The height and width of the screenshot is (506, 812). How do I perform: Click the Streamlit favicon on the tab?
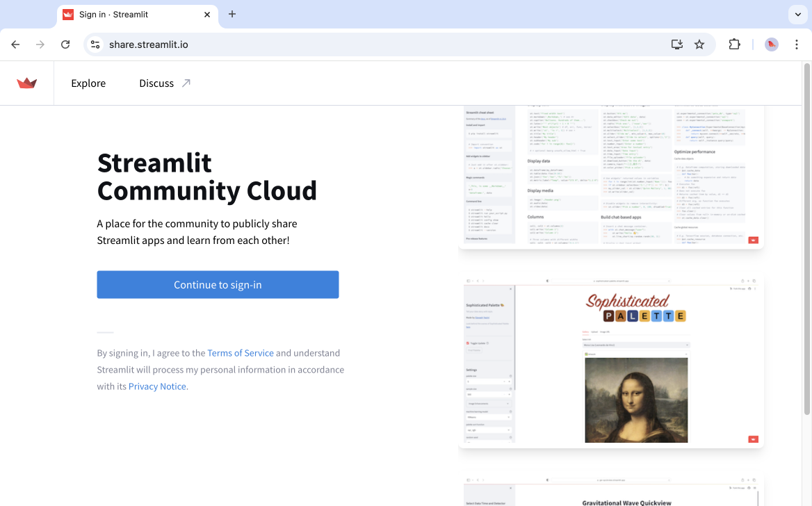click(x=67, y=14)
